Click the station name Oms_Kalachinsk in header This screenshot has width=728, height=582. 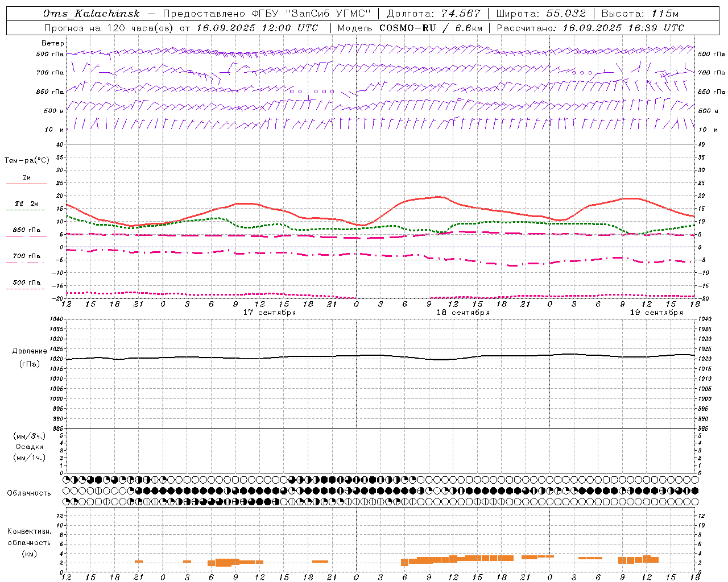tap(92, 14)
